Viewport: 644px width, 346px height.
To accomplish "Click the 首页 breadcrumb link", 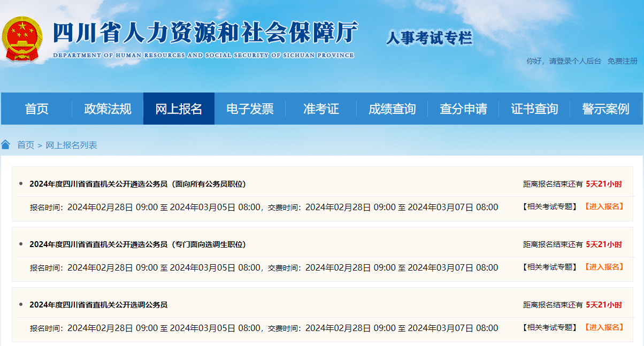I will (x=26, y=145).
